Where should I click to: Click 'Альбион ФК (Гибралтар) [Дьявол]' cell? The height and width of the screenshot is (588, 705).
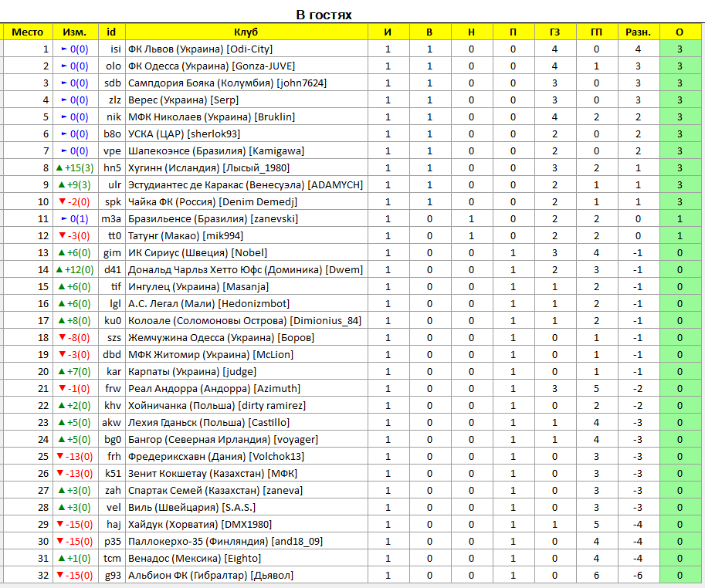pyautogui.click(x=246, y=576)
